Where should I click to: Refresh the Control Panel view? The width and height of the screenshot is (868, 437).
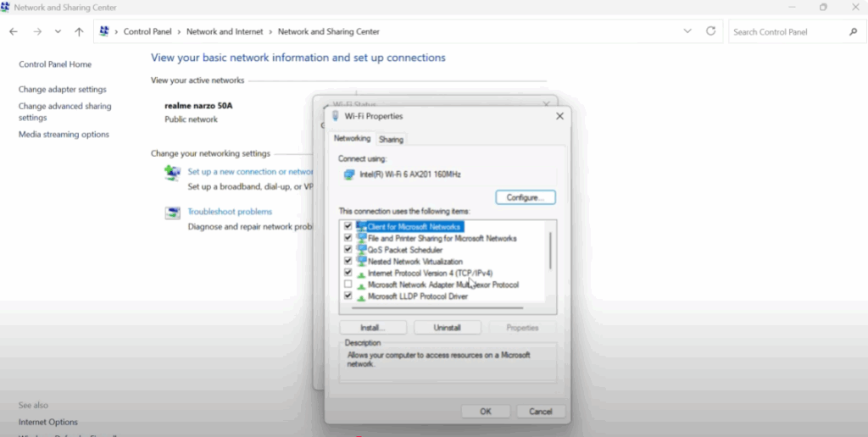(711, 31)
